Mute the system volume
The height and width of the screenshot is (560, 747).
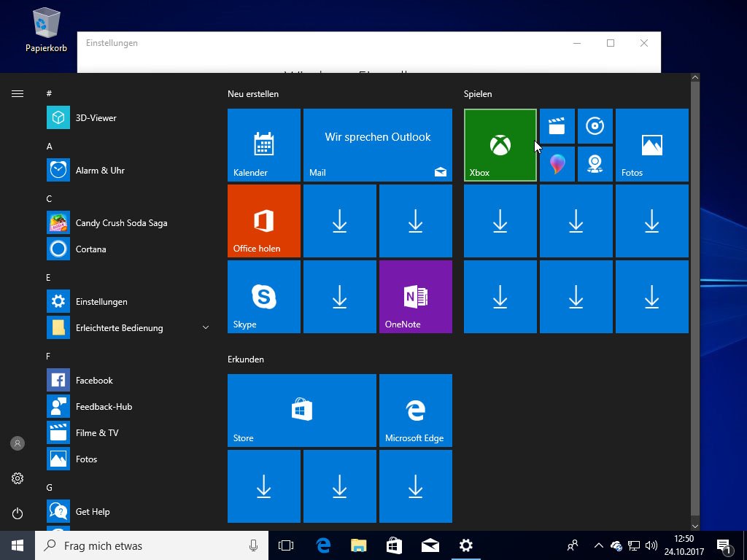point(651,545)
